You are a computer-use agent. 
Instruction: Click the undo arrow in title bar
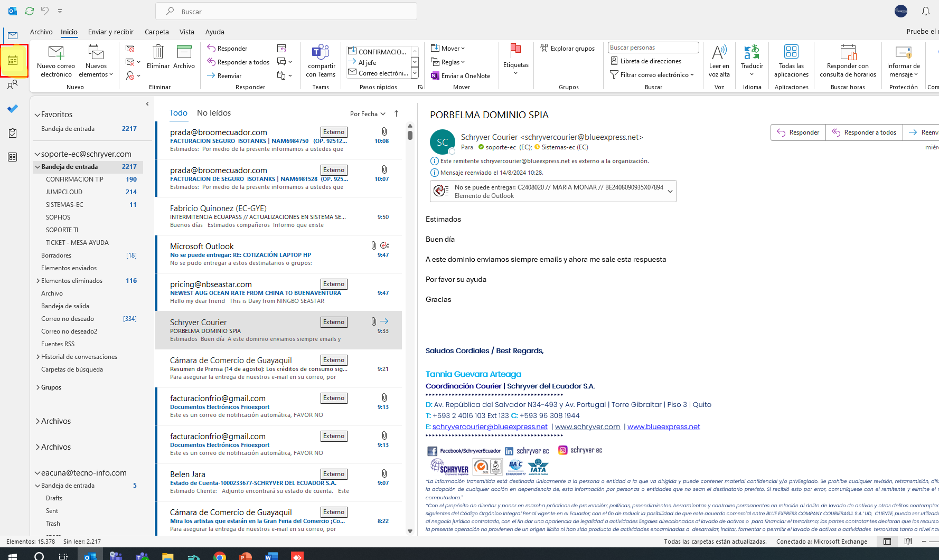pyautogui.click(x=45, y=11)
